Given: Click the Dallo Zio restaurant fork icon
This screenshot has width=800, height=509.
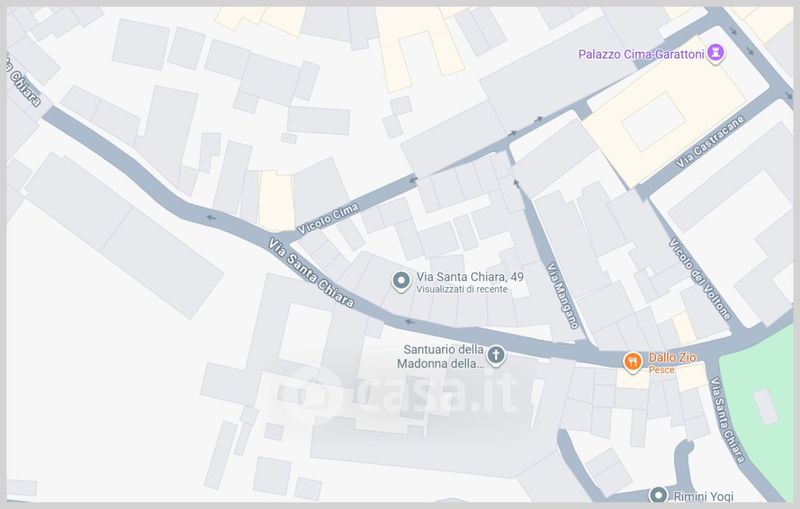Looking at the screenshot, I should (633, 362).
